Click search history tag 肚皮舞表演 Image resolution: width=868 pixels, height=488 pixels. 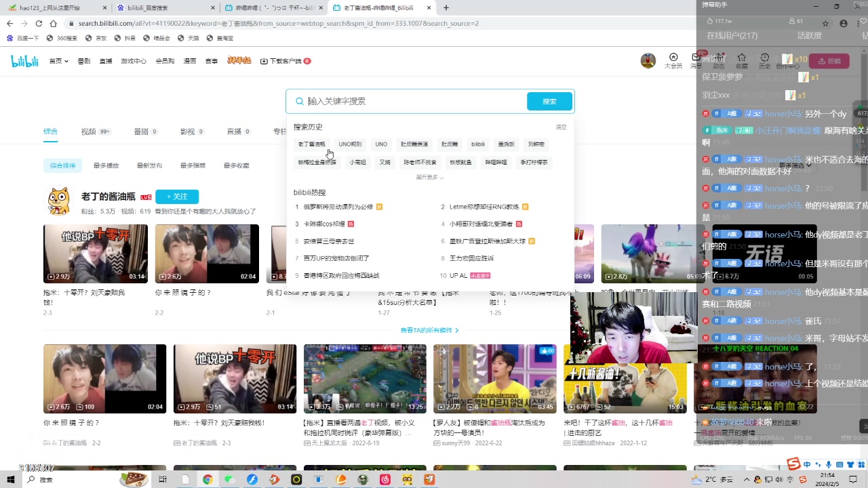414,144
